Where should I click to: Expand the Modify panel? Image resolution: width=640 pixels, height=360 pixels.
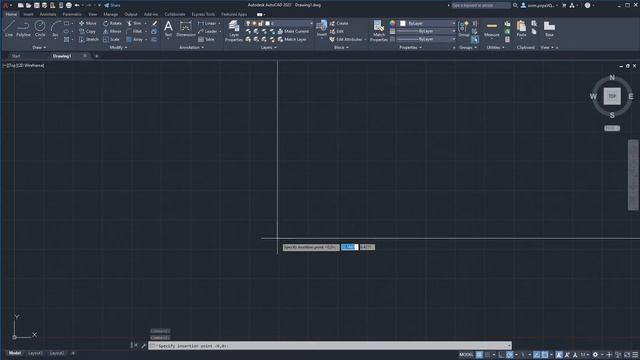[x=118, y=47]
